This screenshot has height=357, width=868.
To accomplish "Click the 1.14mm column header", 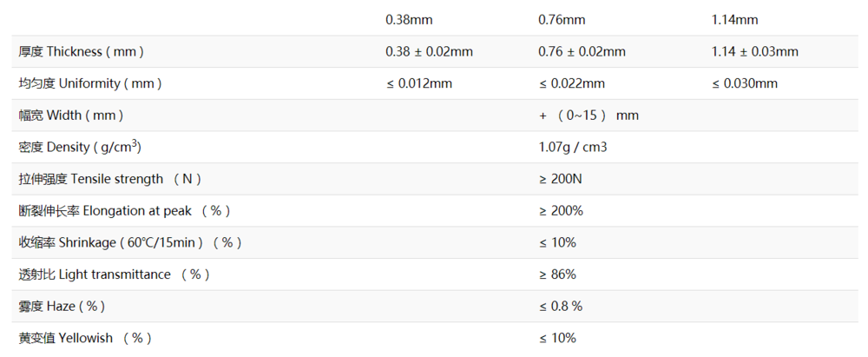I will [734, 19].
